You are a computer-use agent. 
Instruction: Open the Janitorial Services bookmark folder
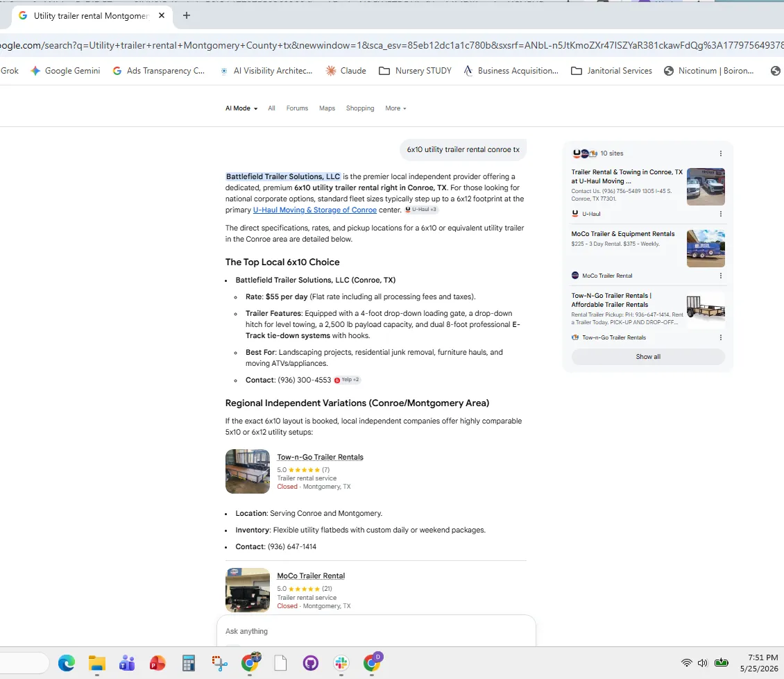point(611,71)
